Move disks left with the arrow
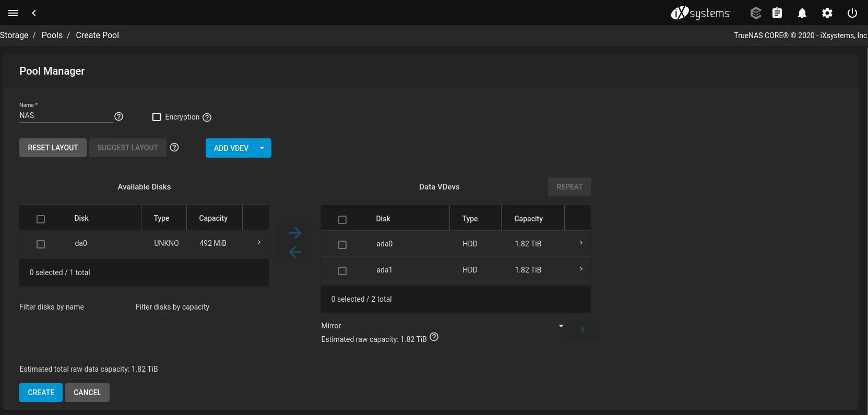 point(295,252)
